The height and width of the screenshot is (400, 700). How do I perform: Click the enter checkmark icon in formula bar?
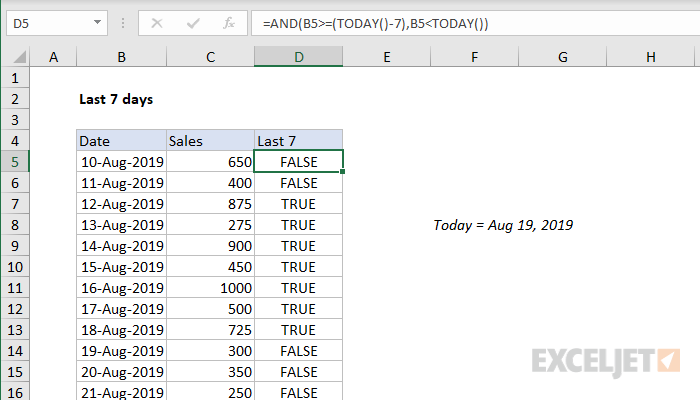tap(193, 23)
